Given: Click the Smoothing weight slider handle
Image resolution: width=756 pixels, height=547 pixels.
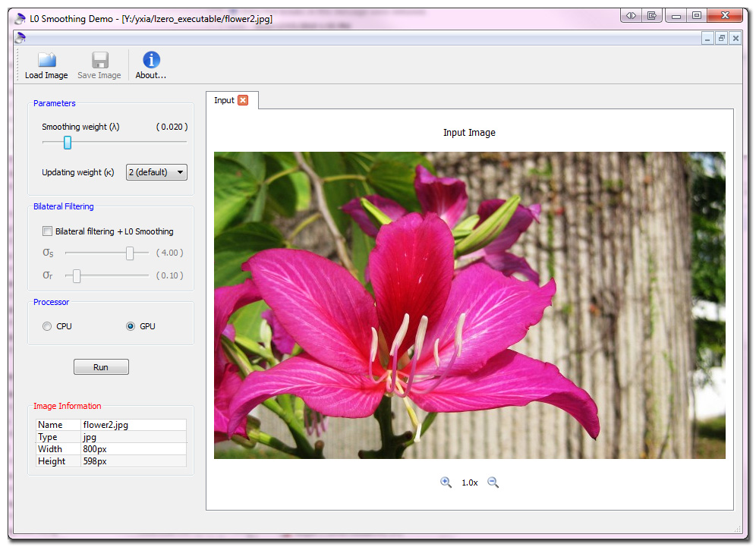Looking at the screenshot, I should 68,143.
